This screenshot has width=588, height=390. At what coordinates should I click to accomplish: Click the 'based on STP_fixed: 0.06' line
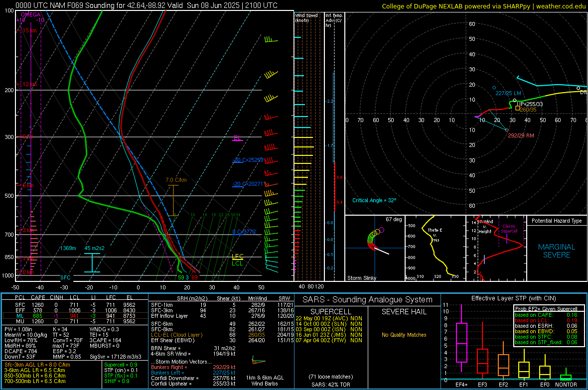546,342
